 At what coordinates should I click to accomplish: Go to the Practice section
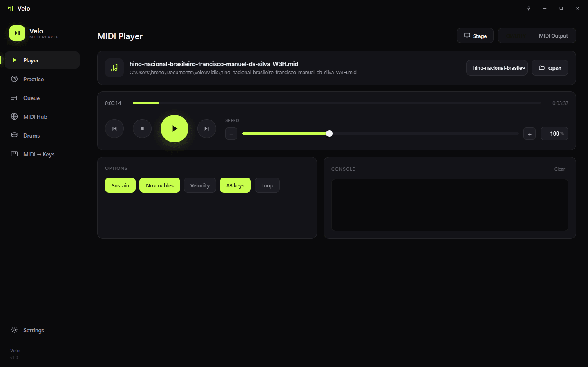(x=42, y=79)
